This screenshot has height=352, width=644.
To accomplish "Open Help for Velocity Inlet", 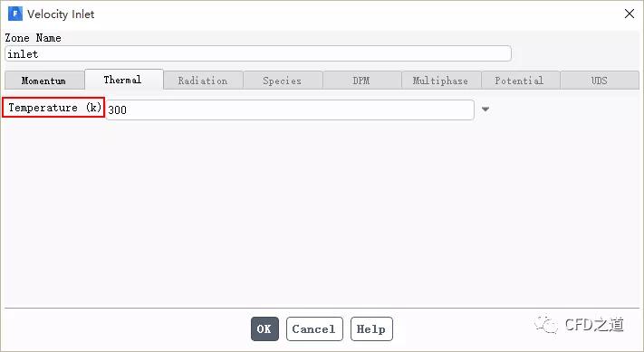I will [371, 328].
